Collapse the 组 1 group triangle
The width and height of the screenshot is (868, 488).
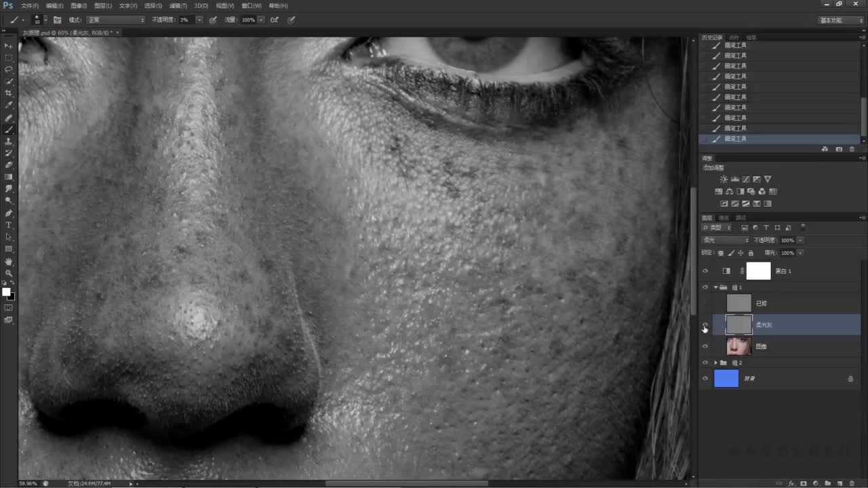point(715,287)
